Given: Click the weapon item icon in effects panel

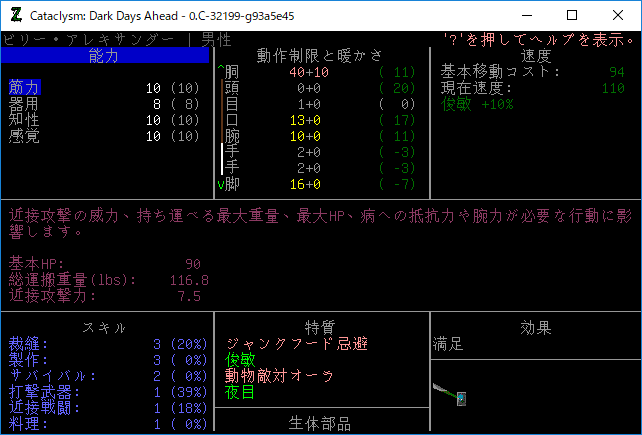Looking at the screenshot, I should pyautogui.click(x=451, y=393).
